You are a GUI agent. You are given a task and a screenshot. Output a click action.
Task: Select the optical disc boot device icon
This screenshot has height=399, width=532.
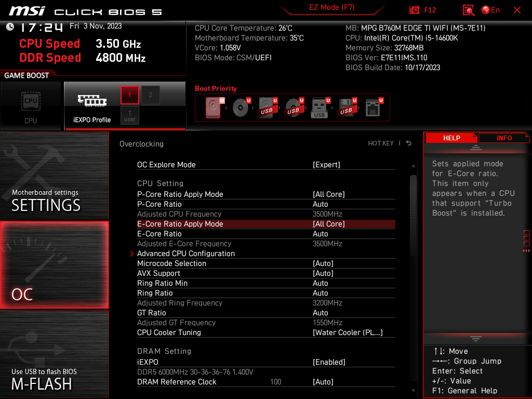coord(241,107)
